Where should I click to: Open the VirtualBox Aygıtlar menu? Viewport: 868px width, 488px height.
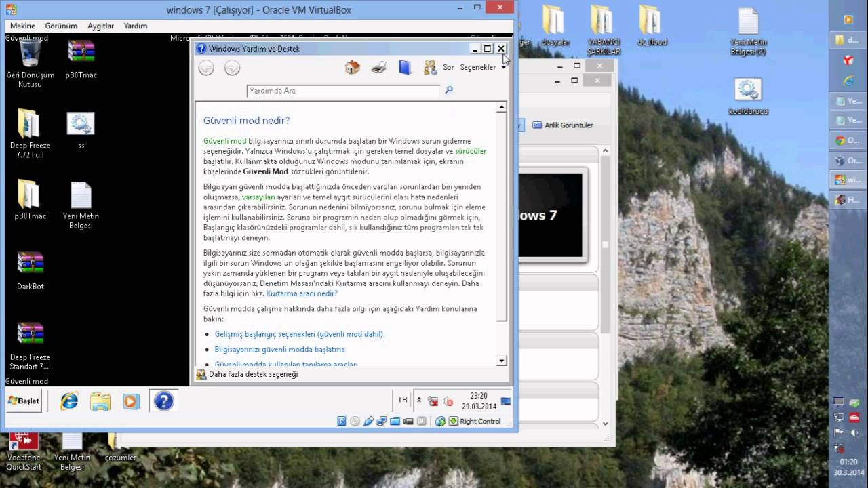coord(100,26)
